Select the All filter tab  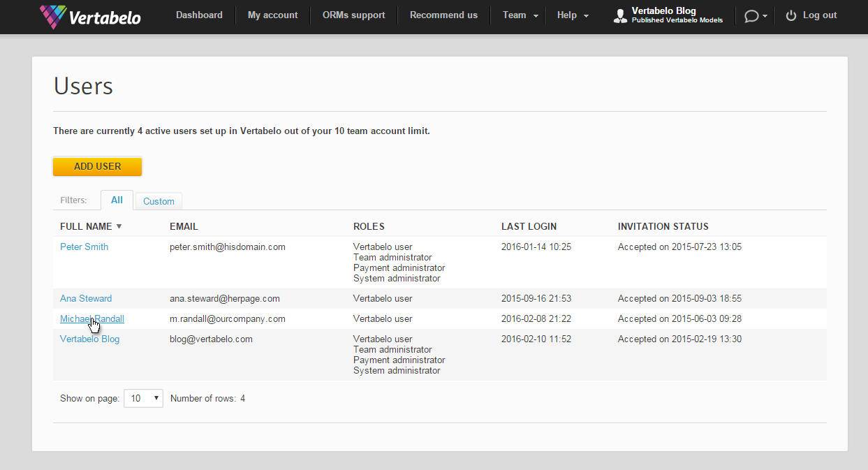click(117, 200)
